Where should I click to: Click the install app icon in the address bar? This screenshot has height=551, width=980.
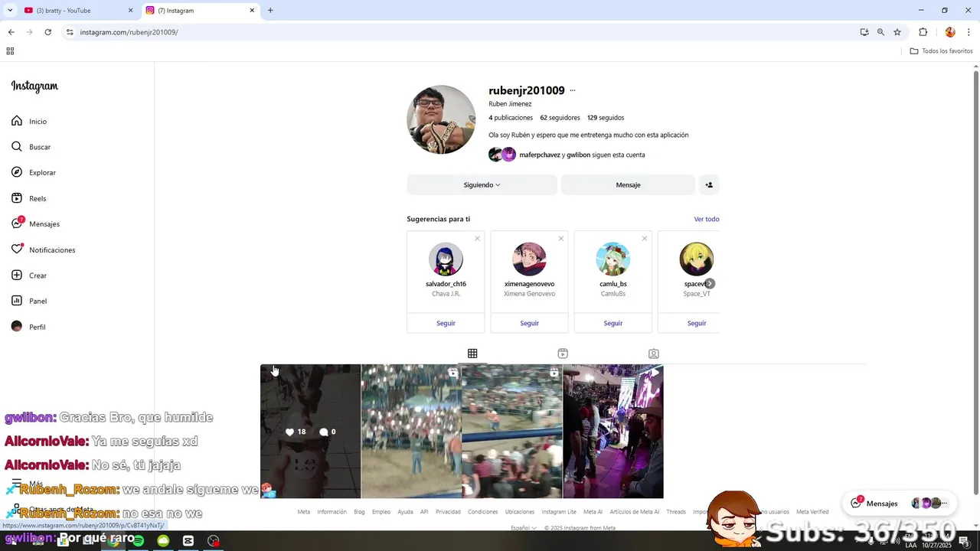(x=864, y=32)
